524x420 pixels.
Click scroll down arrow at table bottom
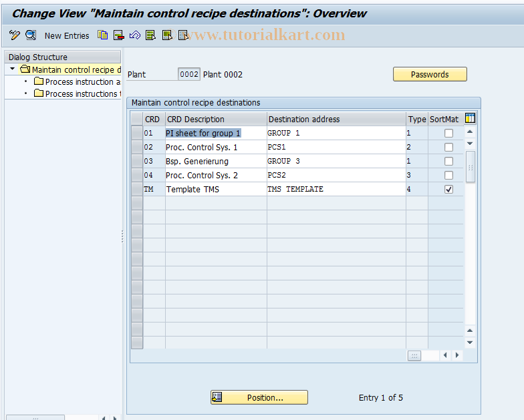coord(470,343)
